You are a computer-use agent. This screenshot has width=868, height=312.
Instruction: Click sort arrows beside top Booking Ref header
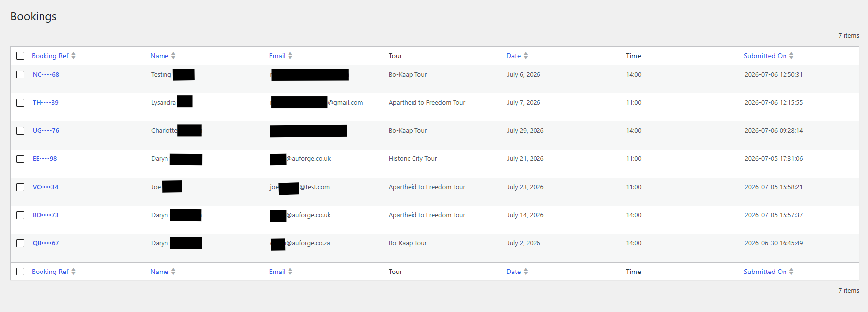click(x=73, y=56)
